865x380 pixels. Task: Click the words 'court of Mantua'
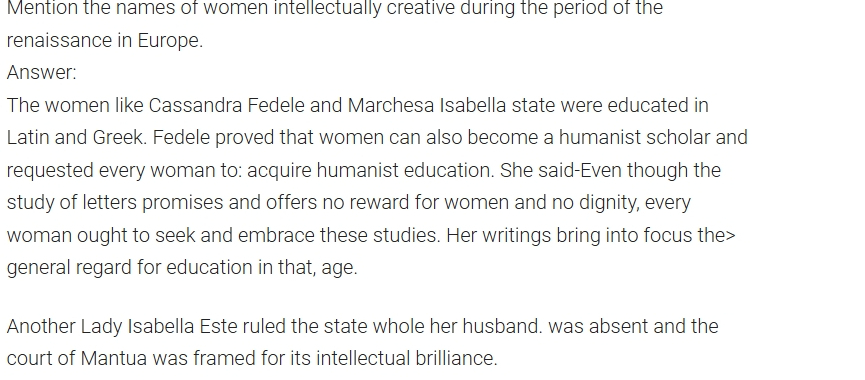[77, 358]
